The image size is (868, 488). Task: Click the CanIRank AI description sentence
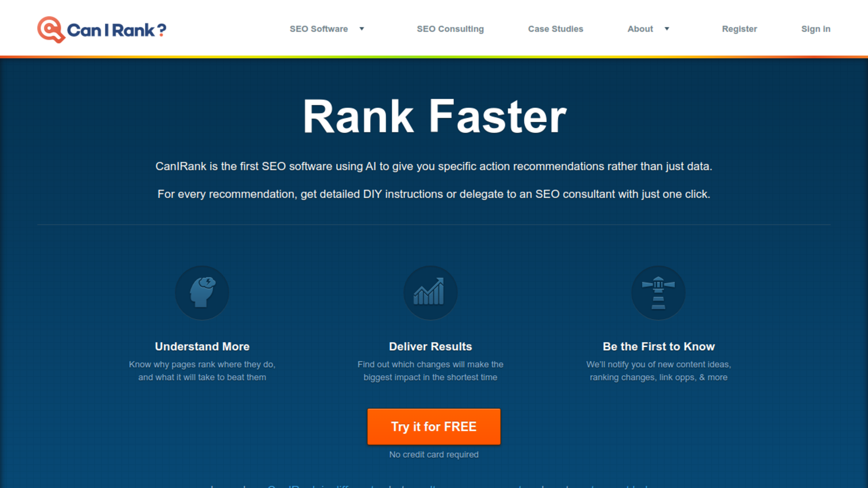coord(434,166)
